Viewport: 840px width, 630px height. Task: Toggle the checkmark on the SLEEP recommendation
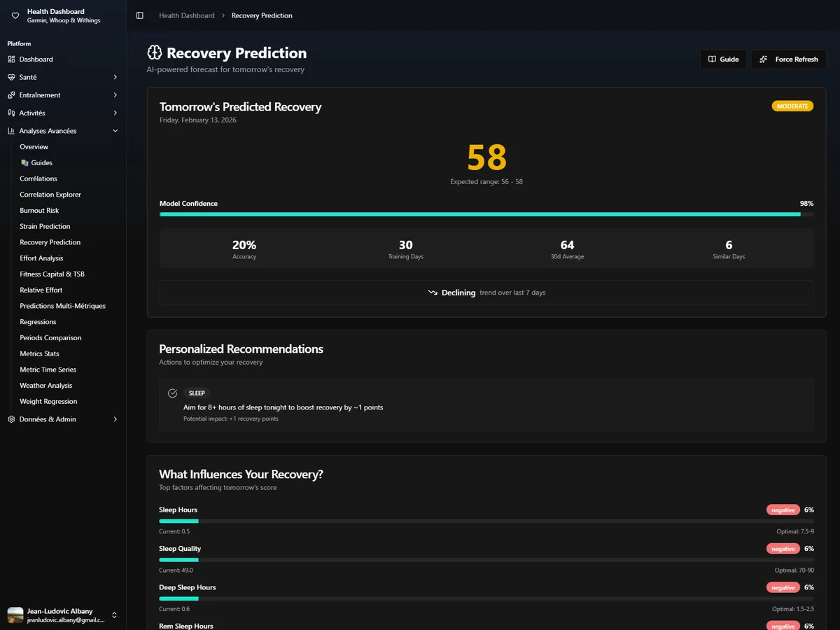click(172, 393)
